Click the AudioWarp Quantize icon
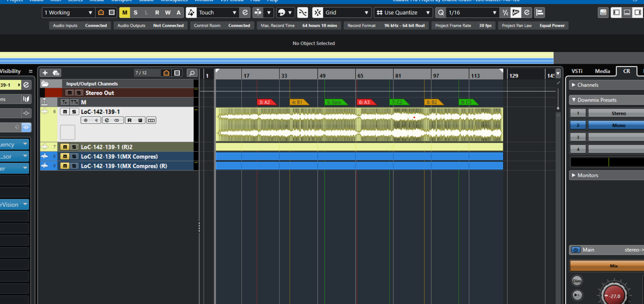The image size is (644, 304). point(516,12)
